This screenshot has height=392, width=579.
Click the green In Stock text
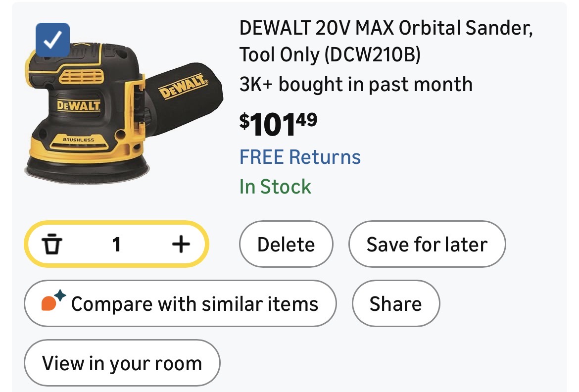[275, 187]
